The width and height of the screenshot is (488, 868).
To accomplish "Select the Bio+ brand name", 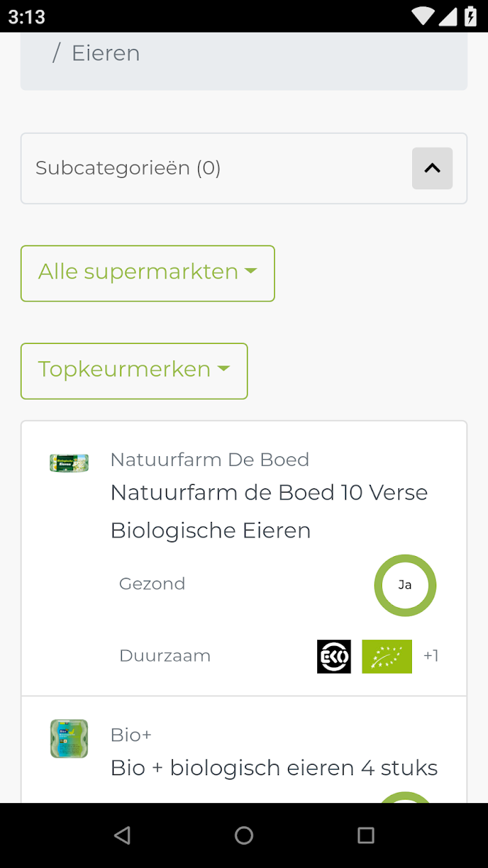I will (131, 735).
